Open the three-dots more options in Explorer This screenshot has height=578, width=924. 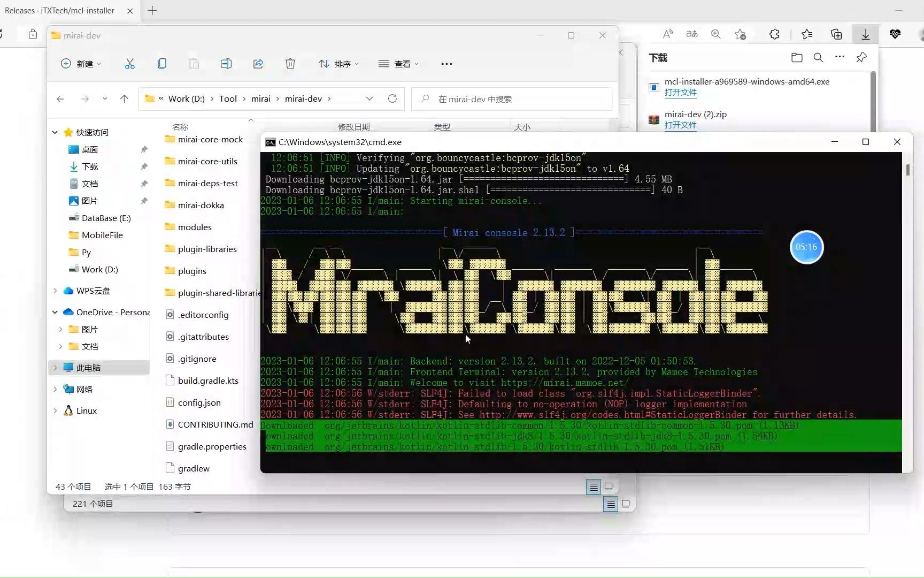point(446,64)
